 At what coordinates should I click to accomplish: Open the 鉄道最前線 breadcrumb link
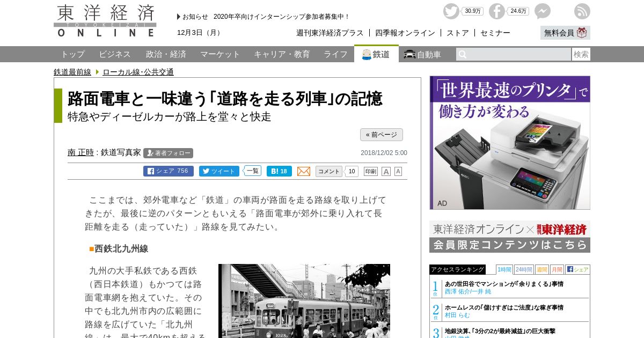pos(72,72)
